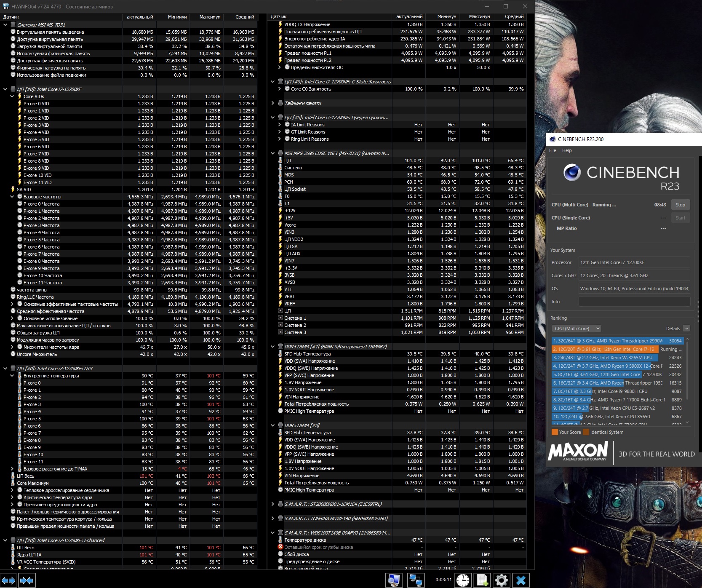
Task: Click the empty Info field in Cinebench
Action: tap(634, 302)
